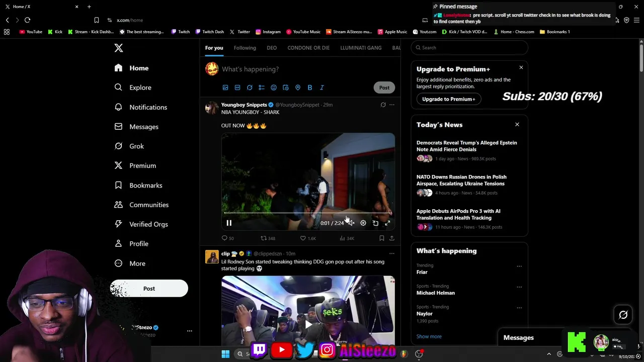Screen dimensions: 644x362
Task: Reply to the Youngboy Snippets post
Action: 227,238
